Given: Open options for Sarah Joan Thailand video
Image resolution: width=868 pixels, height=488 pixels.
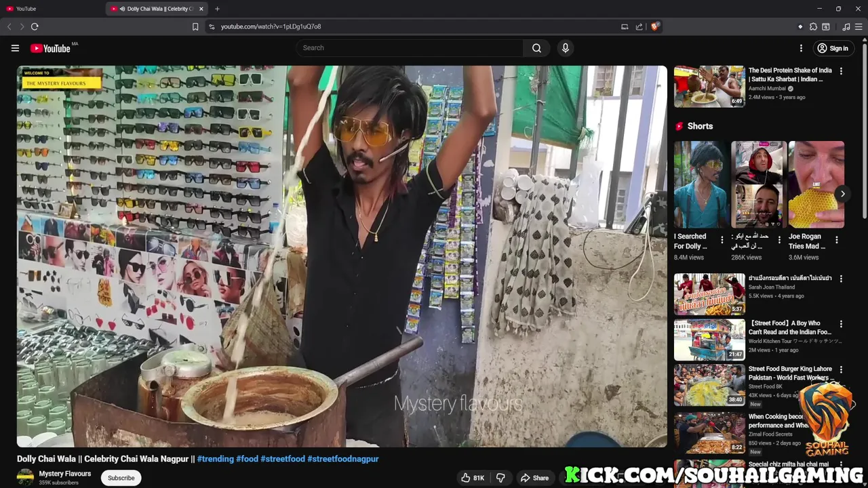Looking at the screenshot, I should (841, 279).
